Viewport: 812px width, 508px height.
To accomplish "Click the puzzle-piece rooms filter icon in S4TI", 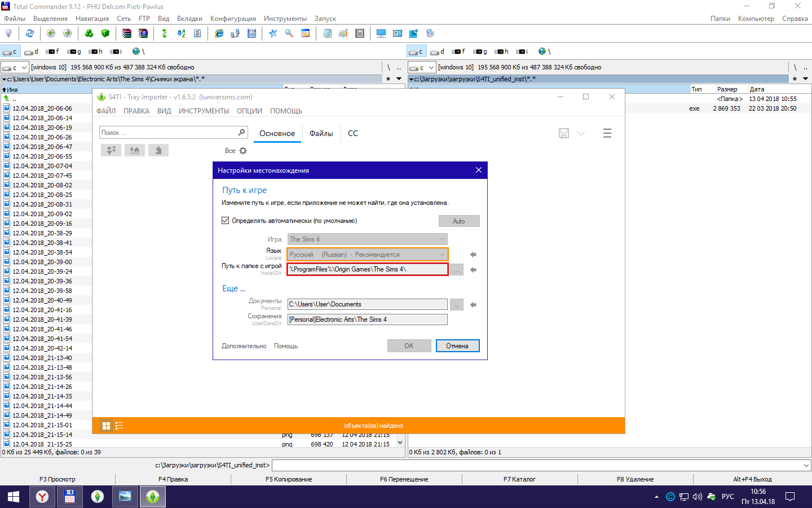I will [x=158, y=150].
